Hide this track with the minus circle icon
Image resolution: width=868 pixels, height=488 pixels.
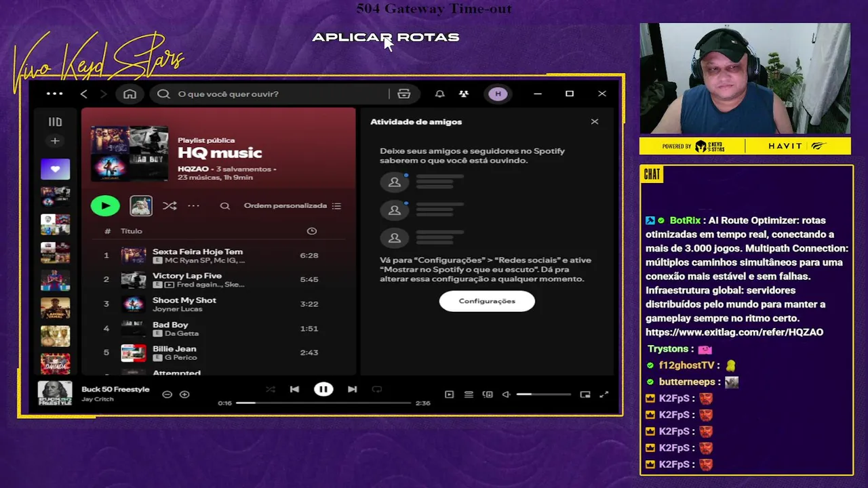167,394
